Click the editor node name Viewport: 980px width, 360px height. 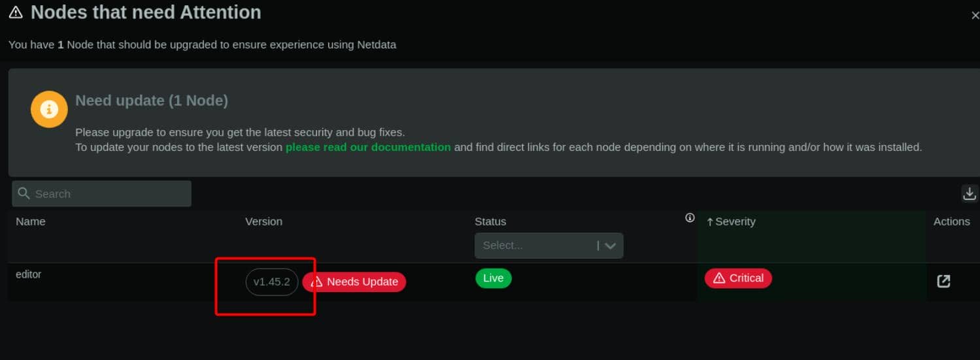tap(29, 274)
